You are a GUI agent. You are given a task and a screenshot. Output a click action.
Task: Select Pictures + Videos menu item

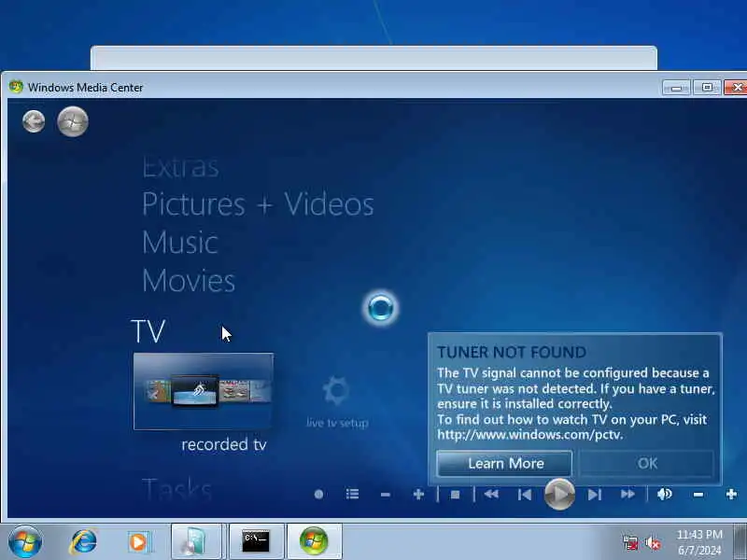point(258,204)
